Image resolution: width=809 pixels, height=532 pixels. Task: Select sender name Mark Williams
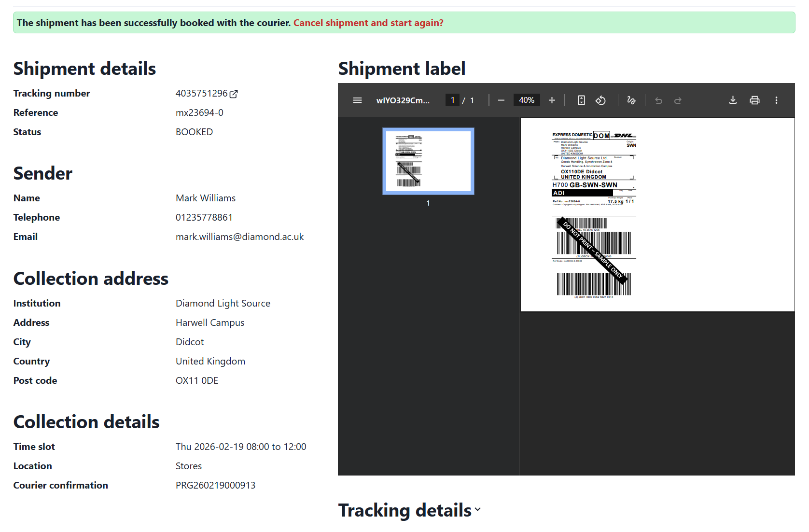206,198
